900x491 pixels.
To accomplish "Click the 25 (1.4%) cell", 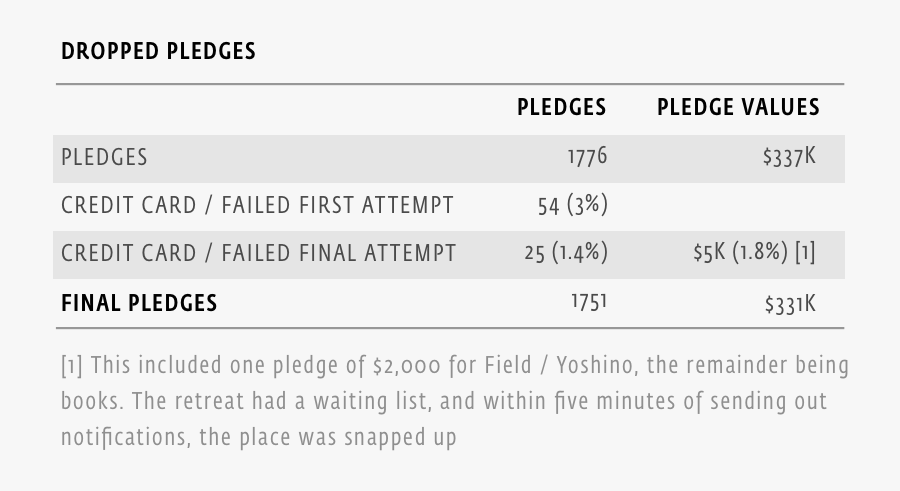I will 565,254.
